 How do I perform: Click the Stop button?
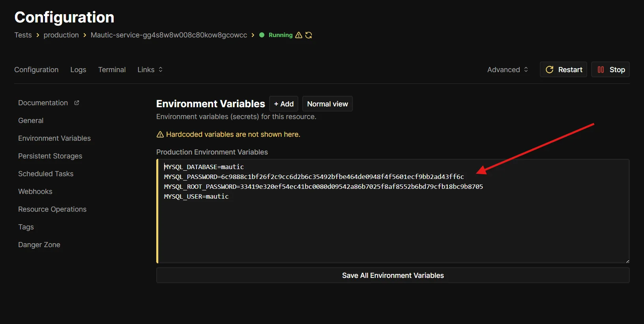pyautogui.click(x=610, y=70)
